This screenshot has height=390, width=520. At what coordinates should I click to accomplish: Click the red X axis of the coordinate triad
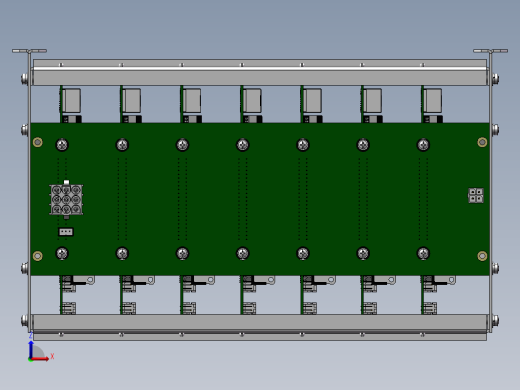(x=41, y=359)
